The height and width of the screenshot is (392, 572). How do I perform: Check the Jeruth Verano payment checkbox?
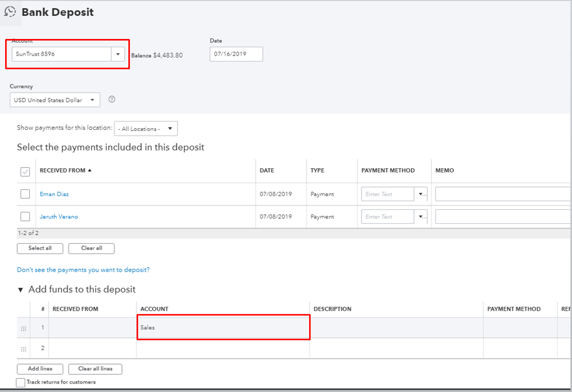pos(25,217)
